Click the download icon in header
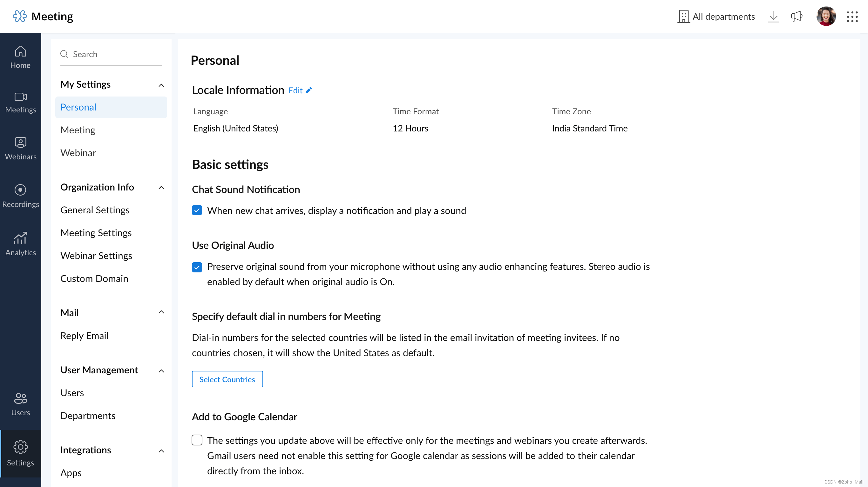This screenshot has width=868, height=487. tap(774, 17)
